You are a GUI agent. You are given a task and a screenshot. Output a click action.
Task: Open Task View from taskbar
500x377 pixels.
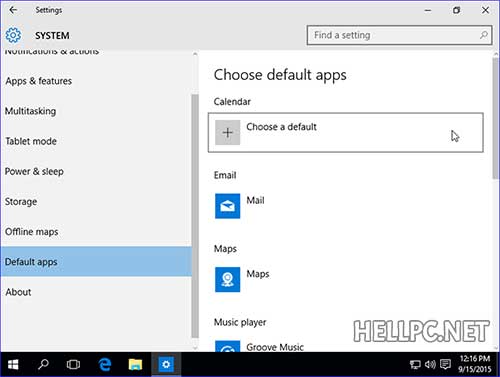pyautogui.click(x=73, y=365)
